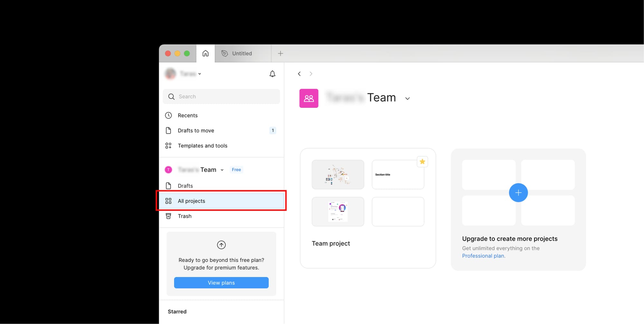644x324 pixels.
Task: Open Recents in the sidebar
Action: pyautogui.click(x=221, y=116)
